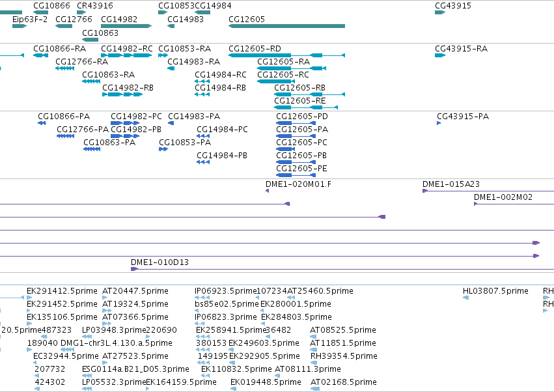Click the long CG12605 gene bar

pyautogui.click(x=286, y=26)
